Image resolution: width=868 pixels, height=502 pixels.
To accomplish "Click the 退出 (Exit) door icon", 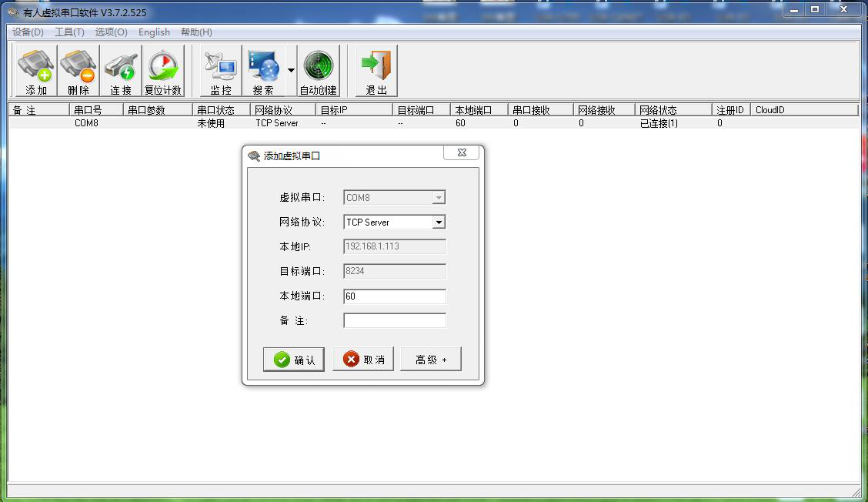I will [x=376, y=71].
